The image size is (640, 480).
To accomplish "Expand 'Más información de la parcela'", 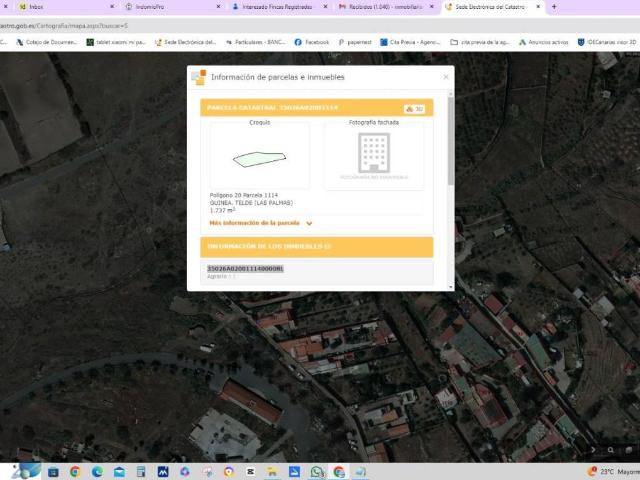I will (261, 223).
